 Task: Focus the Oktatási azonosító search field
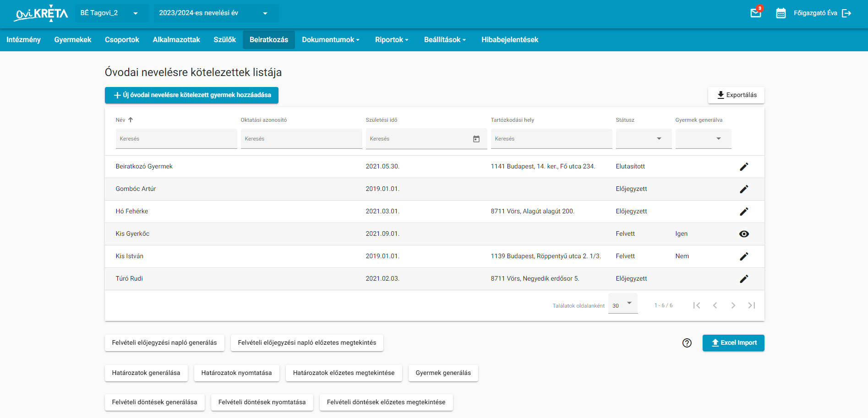point(301,139)
